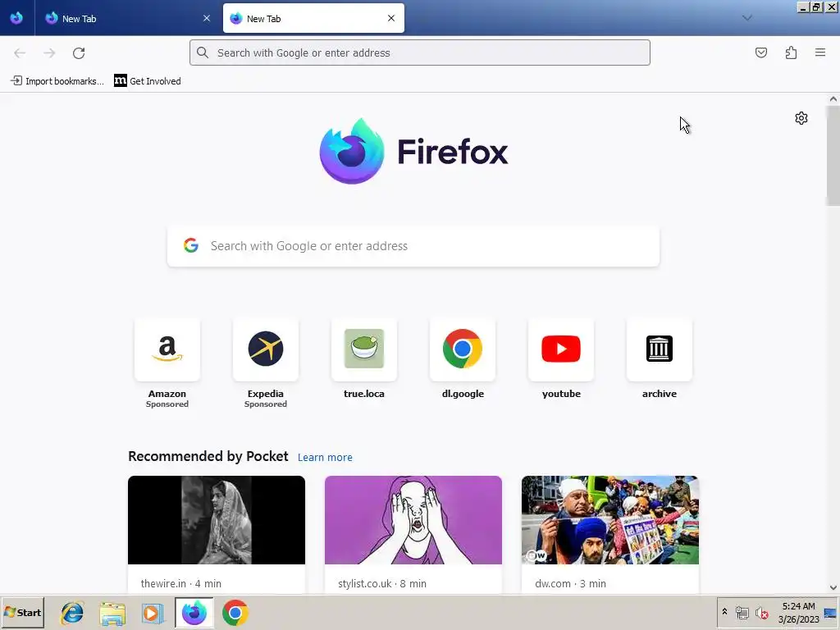Switch to the first New Tab
This screenshot has height=630, width=840.
point(126,18)
